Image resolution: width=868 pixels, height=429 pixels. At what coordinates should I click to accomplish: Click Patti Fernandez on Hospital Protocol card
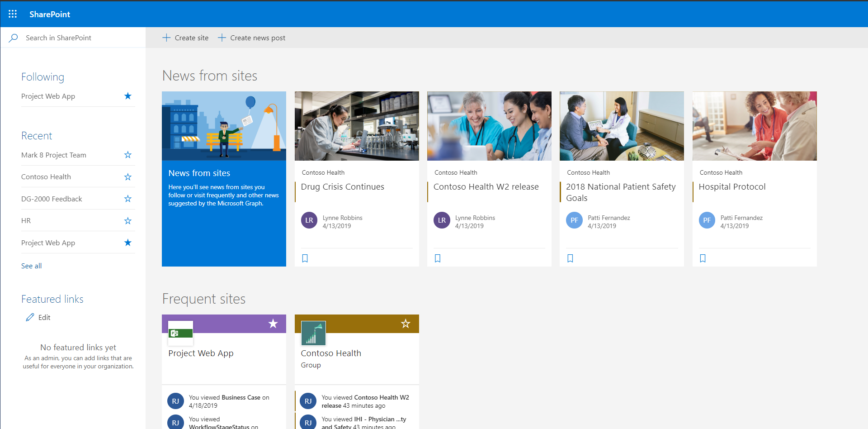coord(741,218)
